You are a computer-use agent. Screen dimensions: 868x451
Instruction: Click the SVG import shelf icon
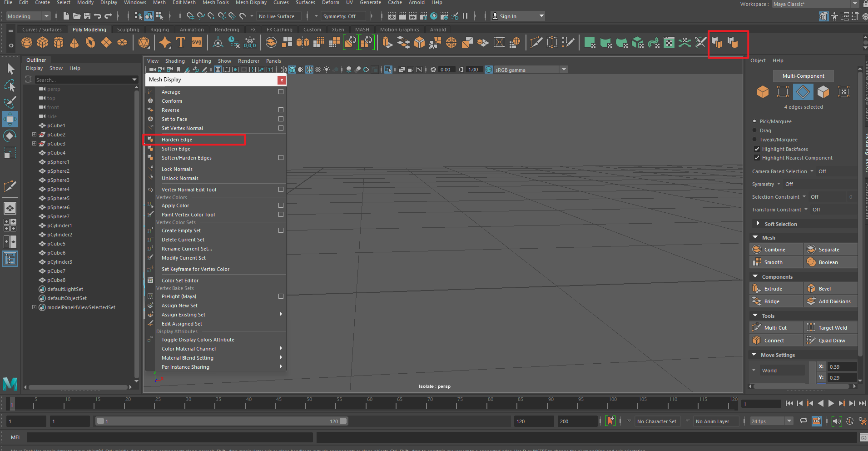[197, 43]
